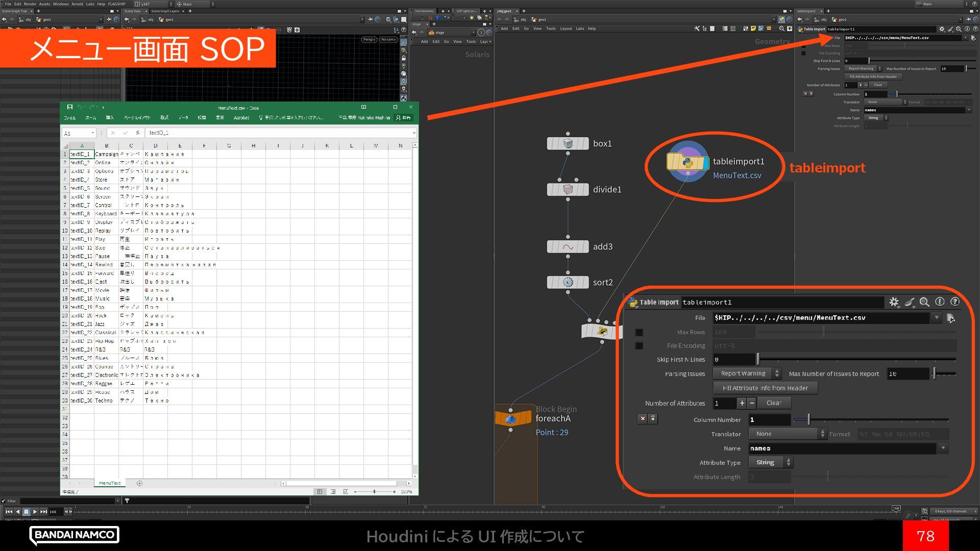Viewport: 980px width, 551px height.
Task: Open the help question-mark icon in the parameter panel
Action: pos(955,302)
